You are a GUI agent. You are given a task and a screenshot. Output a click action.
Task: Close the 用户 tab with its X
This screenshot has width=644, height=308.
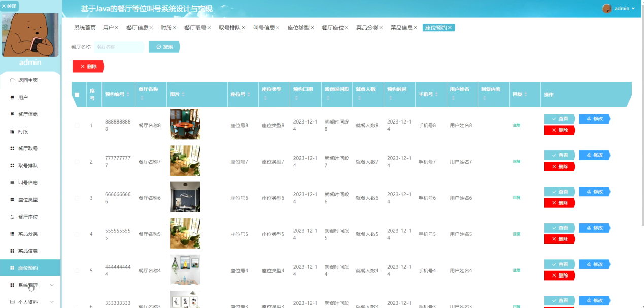pos(117,28)
